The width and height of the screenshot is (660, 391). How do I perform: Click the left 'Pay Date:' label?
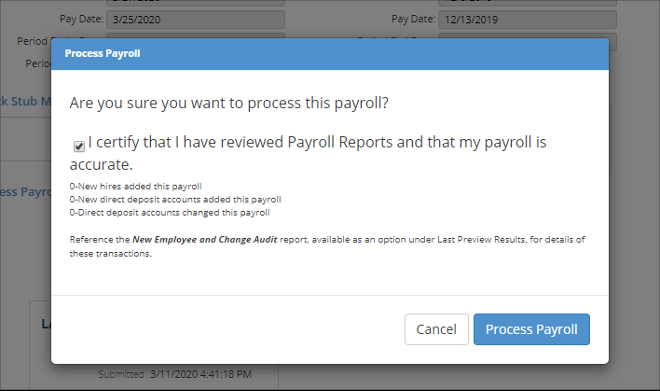pyautogui.click(x=81, y=19)
